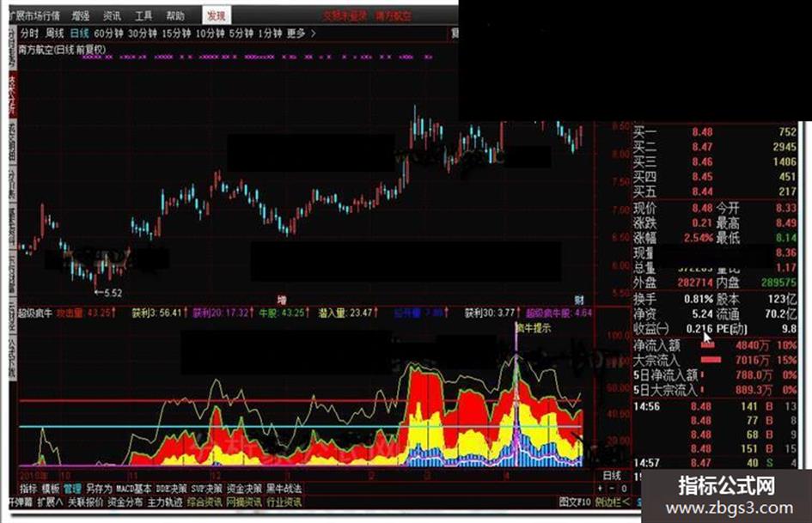Open the 综合资讯 link
Viewport: 812px width, 523px height.
(x=205, y=502)
